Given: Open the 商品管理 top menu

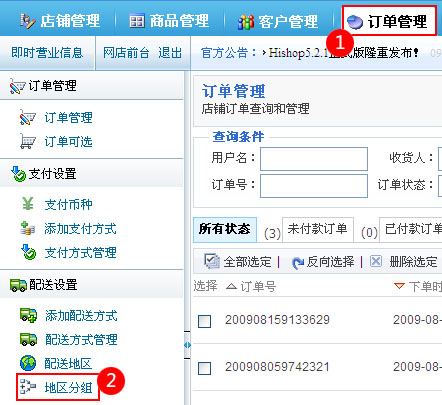Looking at the screenshot, I should click(x=169, y=21).
